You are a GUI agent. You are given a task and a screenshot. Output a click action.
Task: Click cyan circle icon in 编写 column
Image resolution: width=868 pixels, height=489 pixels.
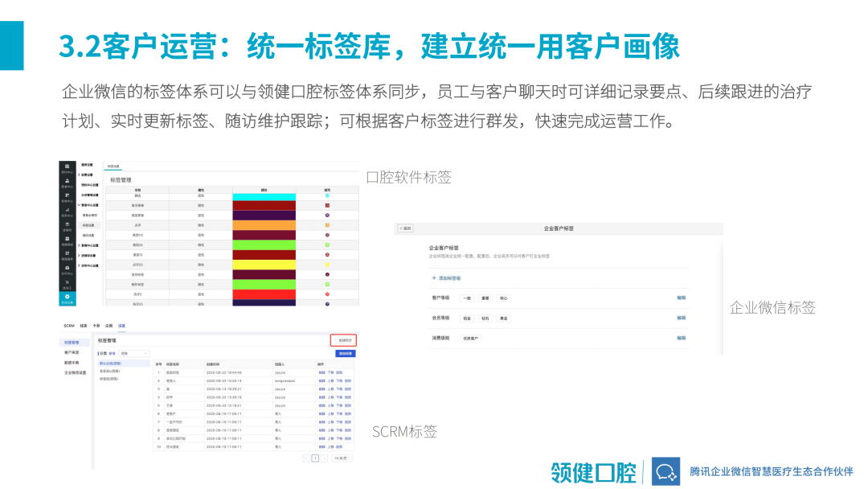(327, 195)
